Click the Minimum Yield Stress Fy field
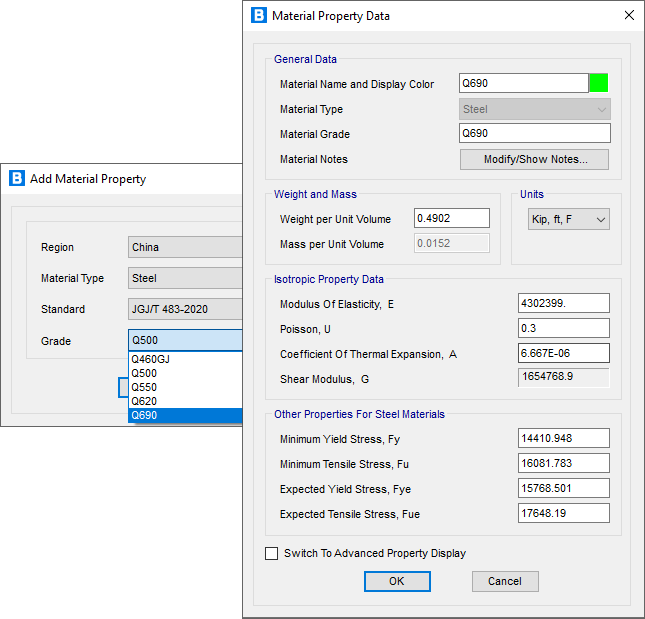 click(564, 438)
